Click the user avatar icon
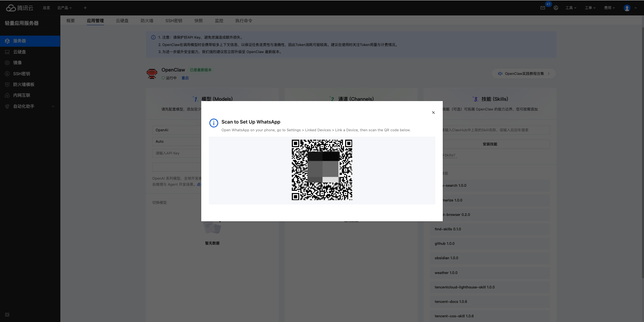Image resolution: width=644 pixels, height=322 pixels. [x=627, y=8]
